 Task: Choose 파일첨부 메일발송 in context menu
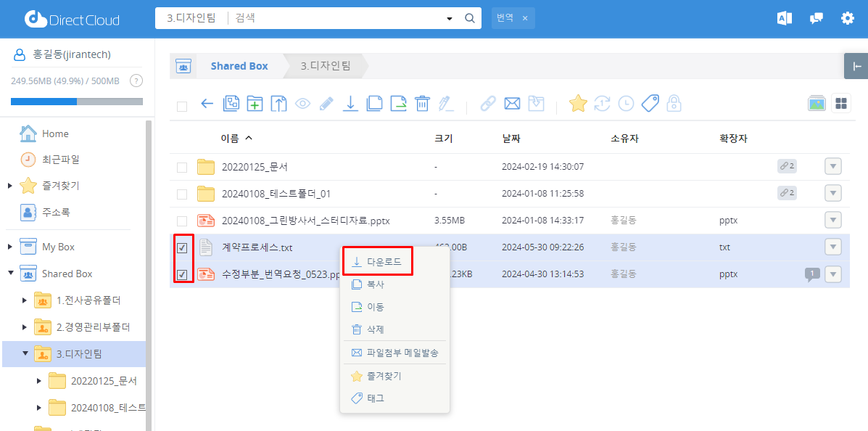tap(394, 353)
